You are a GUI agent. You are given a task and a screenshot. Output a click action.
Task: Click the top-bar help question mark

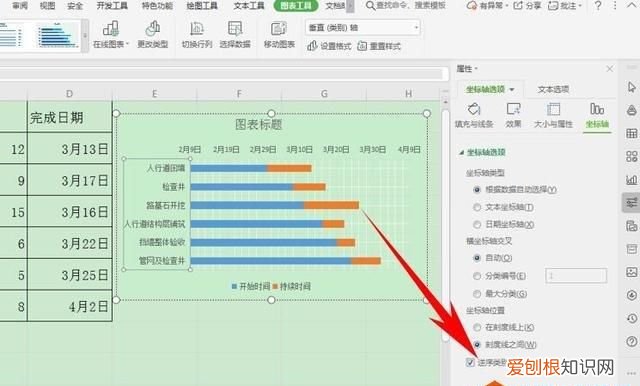pos(598,5)
